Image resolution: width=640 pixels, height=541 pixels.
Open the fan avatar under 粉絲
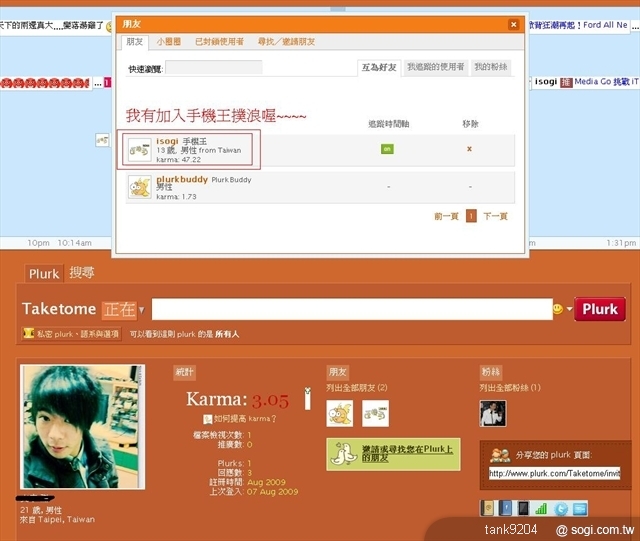493,414
